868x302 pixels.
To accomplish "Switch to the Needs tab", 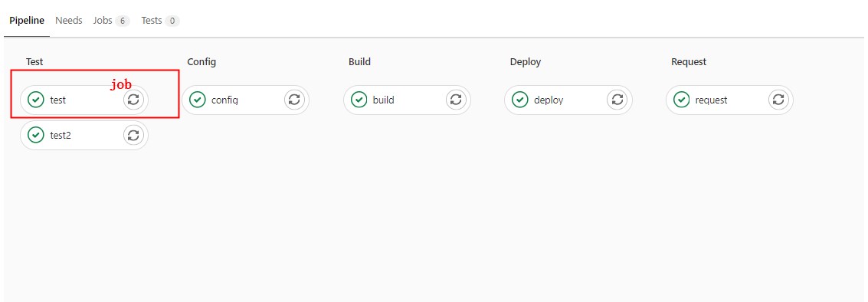I will pyautogui.click(x=69, y=21).
